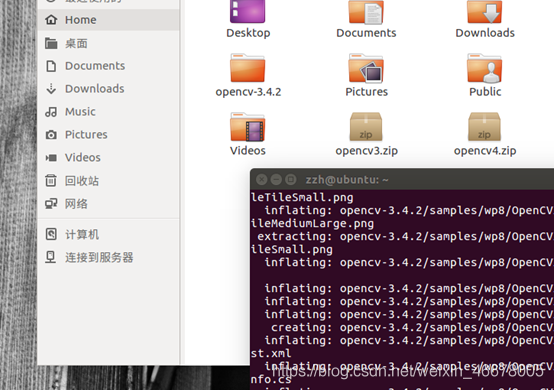
Task: Click the zzh@ubuntu terminal title bar text
Action: [347, 180]
